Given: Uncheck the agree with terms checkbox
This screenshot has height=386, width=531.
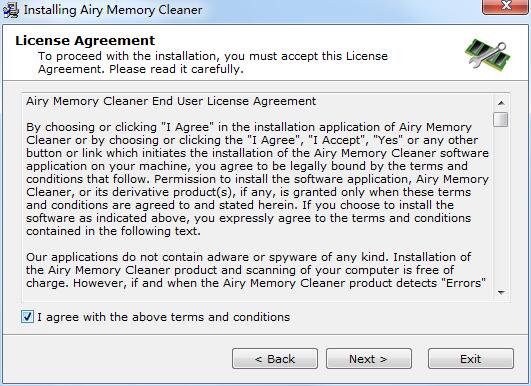Looking at the screenshot, I should coord(27,317).
